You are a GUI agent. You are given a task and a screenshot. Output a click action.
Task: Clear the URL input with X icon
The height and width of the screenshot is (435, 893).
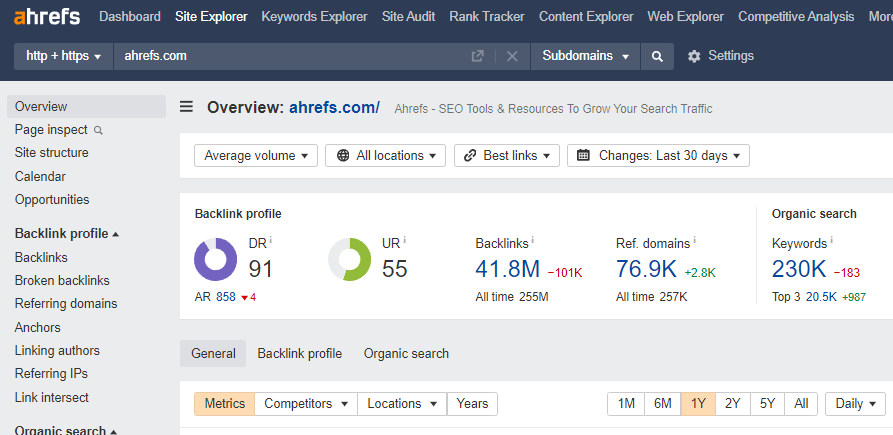point(512,56)
